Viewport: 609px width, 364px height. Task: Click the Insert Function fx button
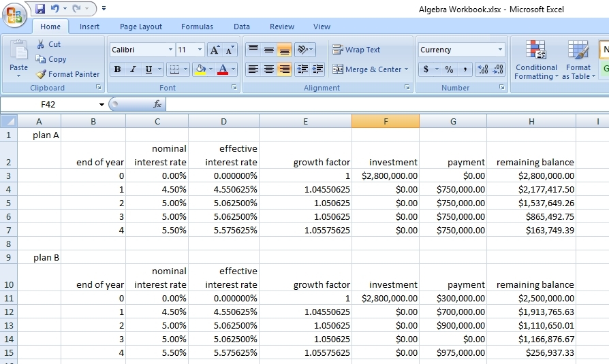[x=157, y=104]
